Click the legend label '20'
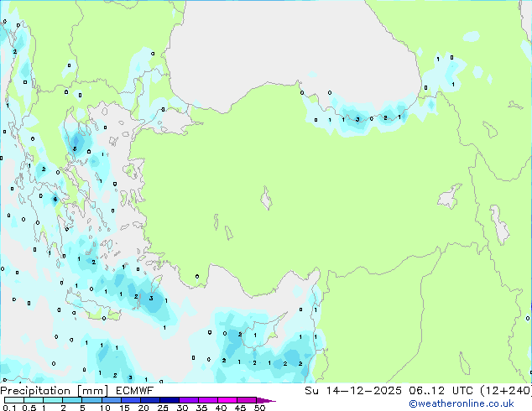 point(143,408)
